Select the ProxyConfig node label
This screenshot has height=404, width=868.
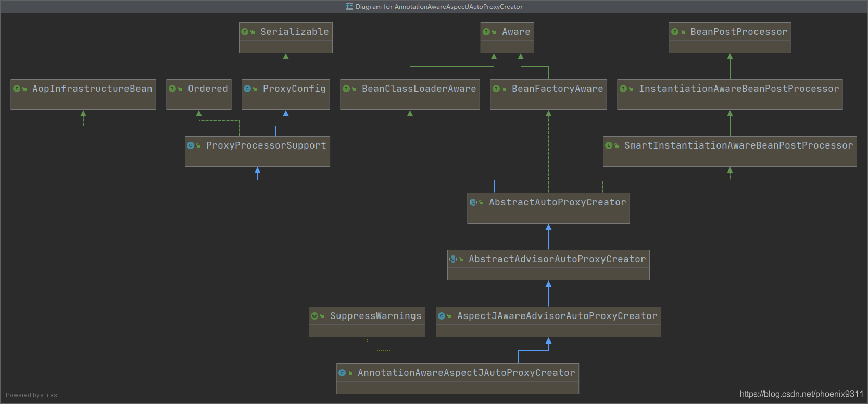[294, 89]
